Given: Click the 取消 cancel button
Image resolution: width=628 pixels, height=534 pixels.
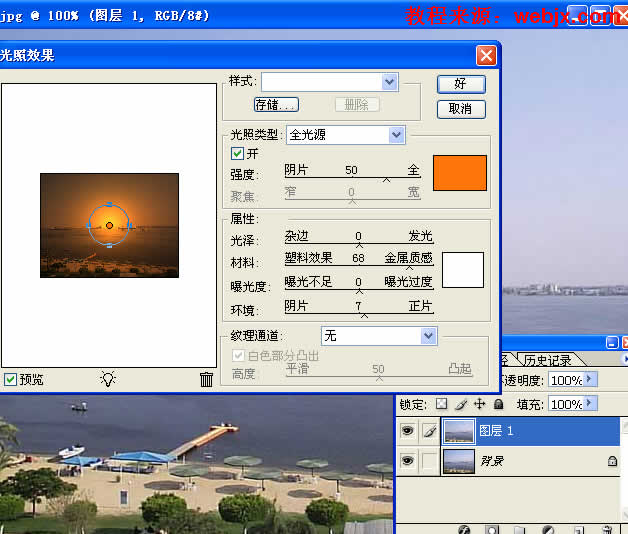Looking at the screenshot, I should coord(461,109).
